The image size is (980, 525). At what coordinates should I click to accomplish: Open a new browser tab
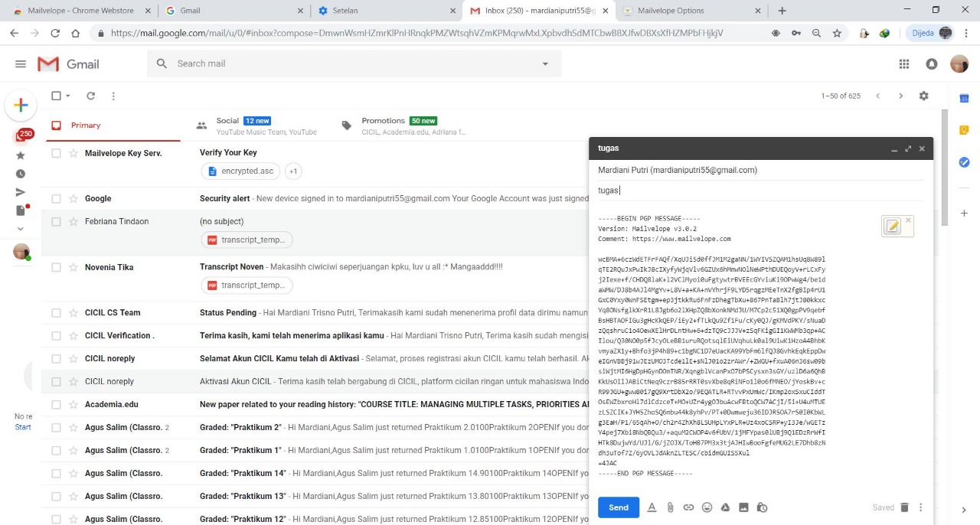[782, 11]
